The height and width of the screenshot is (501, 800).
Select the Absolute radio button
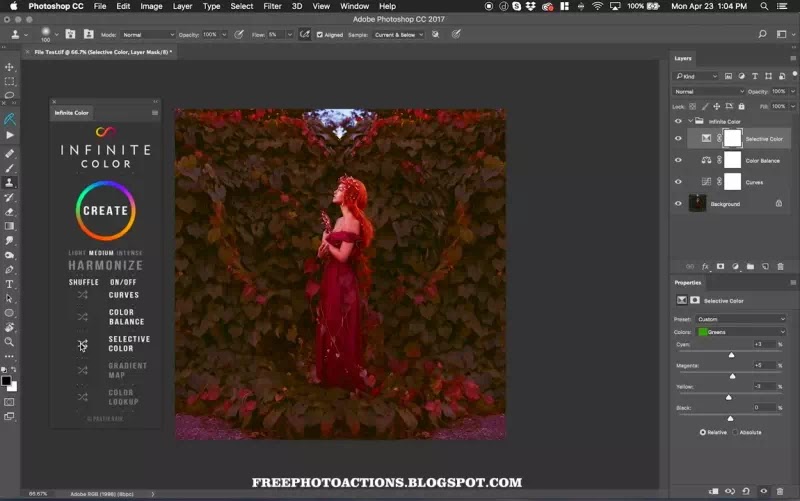tap(735, 432)
